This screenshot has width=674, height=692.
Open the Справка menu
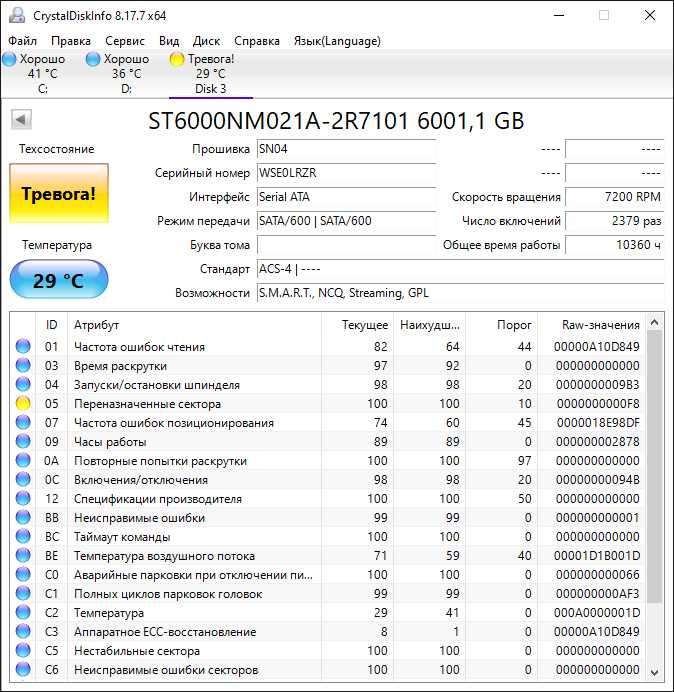[x=257, y=41]
